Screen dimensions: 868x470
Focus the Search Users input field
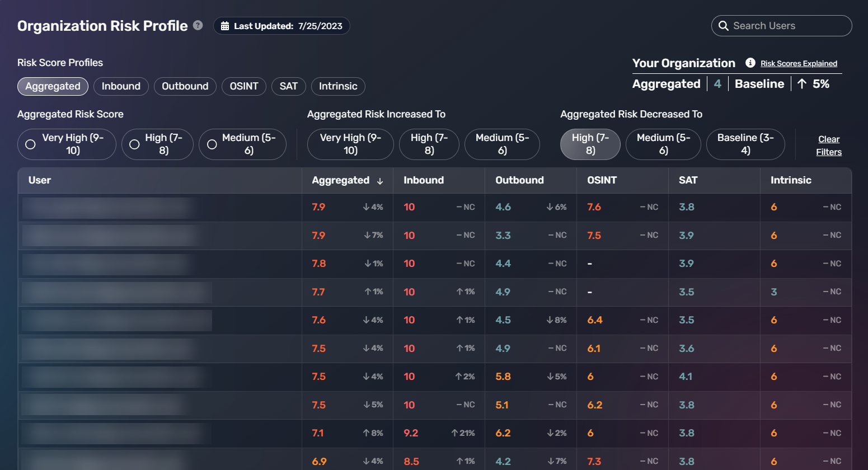coord(781,26)
